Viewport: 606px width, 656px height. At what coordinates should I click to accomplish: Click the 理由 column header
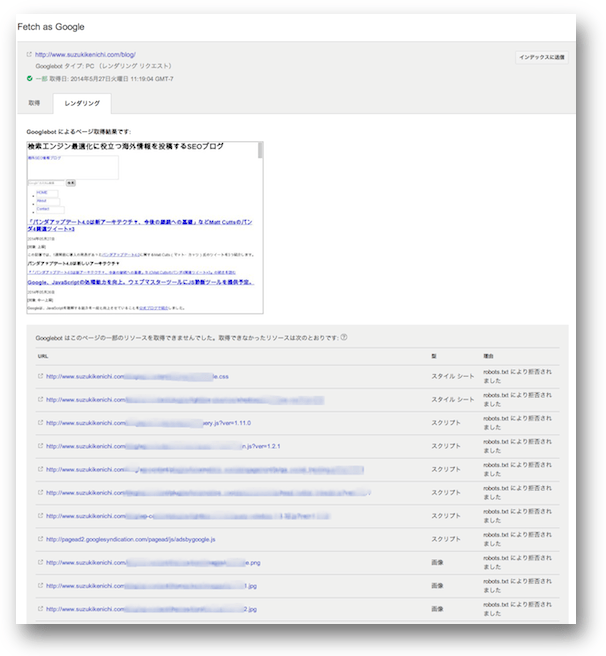coord(488,356)
